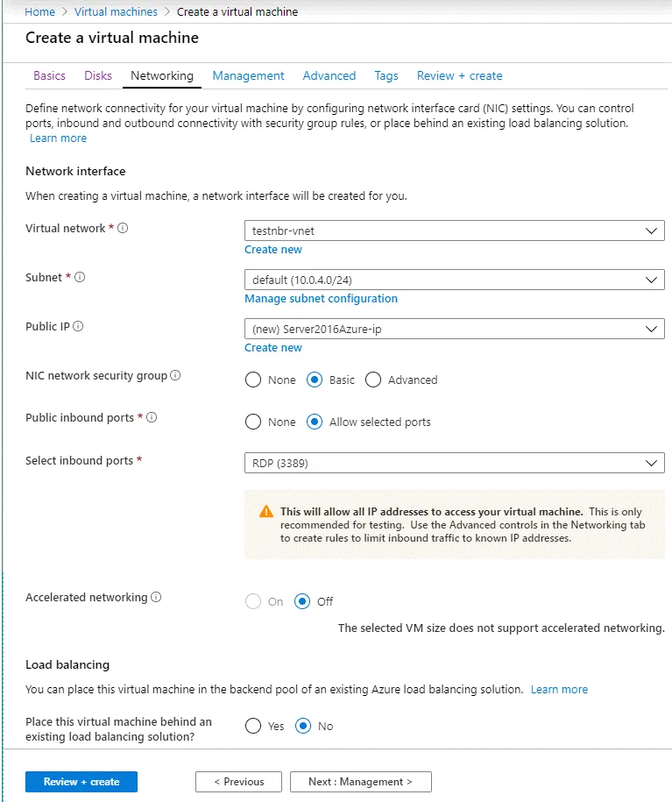Viewport: 672px width, 802px height.
Task: Set Public inbound ports to None
Action: (x=253, y=422)
